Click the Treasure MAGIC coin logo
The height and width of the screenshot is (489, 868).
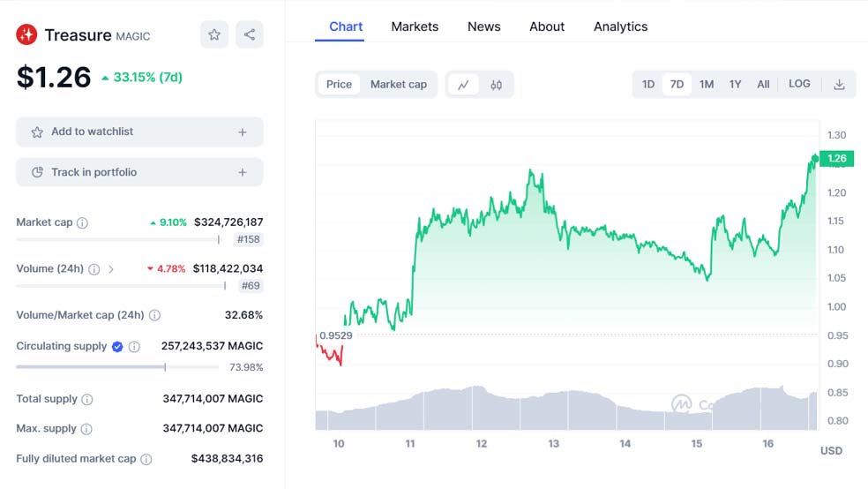tap(26, 34)
